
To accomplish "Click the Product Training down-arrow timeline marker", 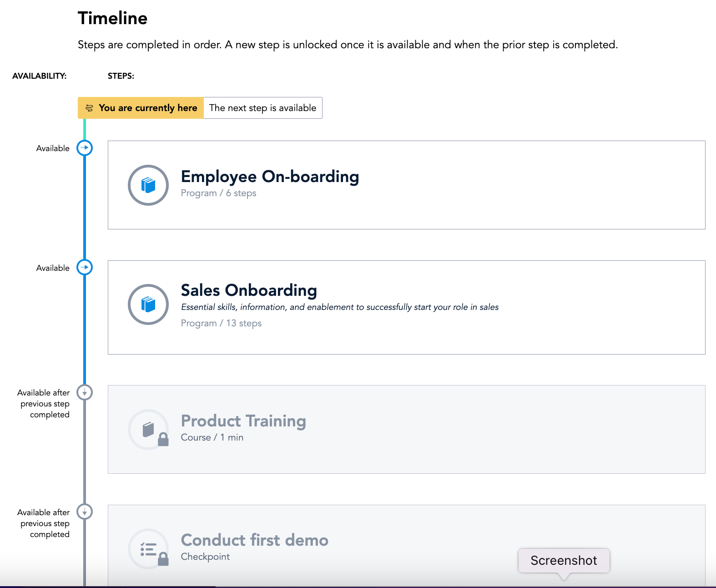I will click(x=85, y=392).
